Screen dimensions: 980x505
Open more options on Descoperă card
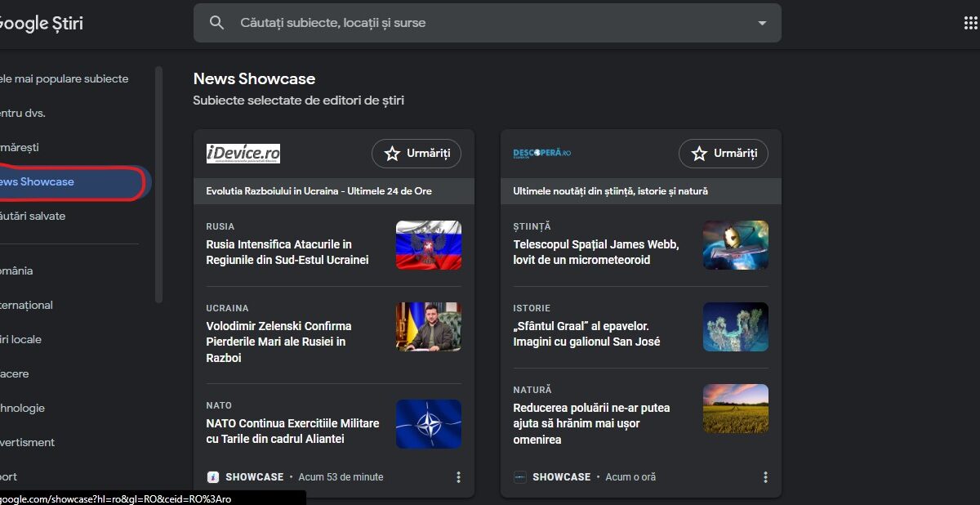tap(765, 477)
